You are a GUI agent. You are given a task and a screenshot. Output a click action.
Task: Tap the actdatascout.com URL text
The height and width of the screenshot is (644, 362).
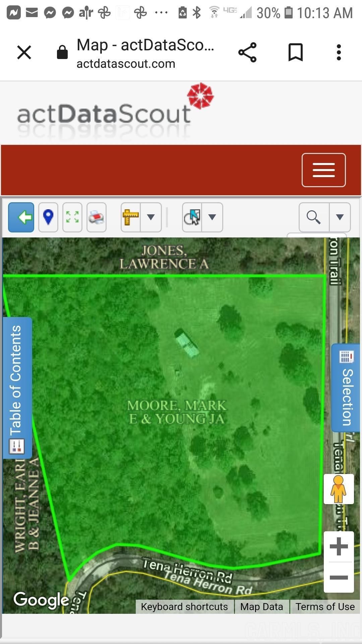(x=126, y=64)
